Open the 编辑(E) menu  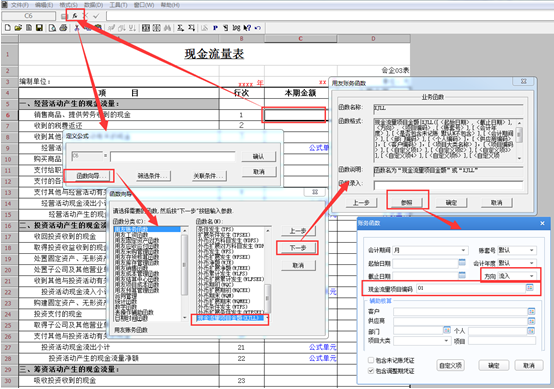coord(44,5)
